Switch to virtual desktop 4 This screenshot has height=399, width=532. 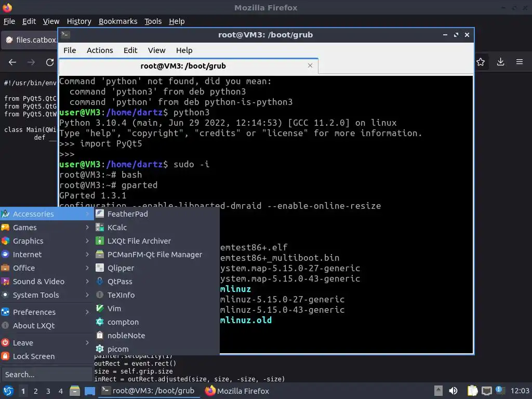(x=61, y=391)
